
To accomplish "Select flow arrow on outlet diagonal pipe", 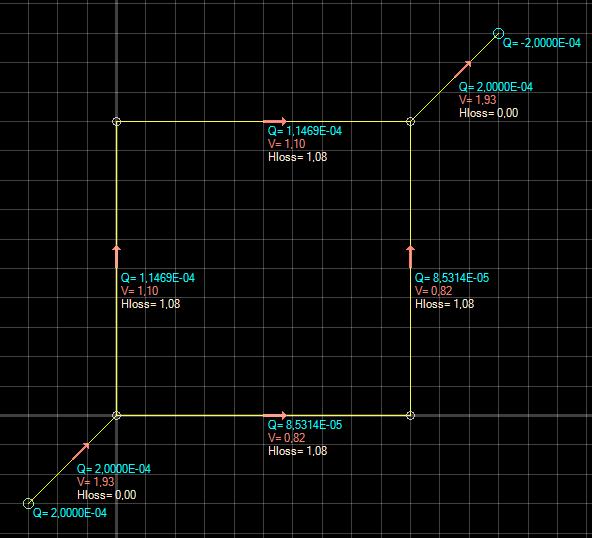I will point(463,69).
